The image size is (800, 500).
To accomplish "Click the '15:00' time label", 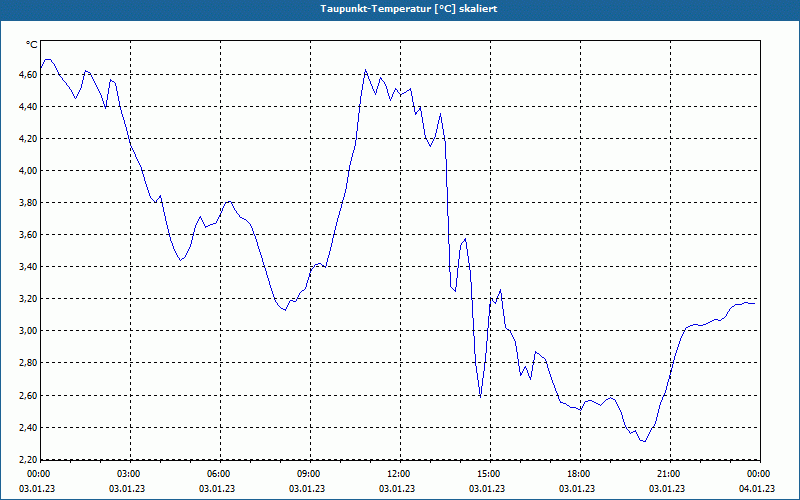I will (490, 474).
